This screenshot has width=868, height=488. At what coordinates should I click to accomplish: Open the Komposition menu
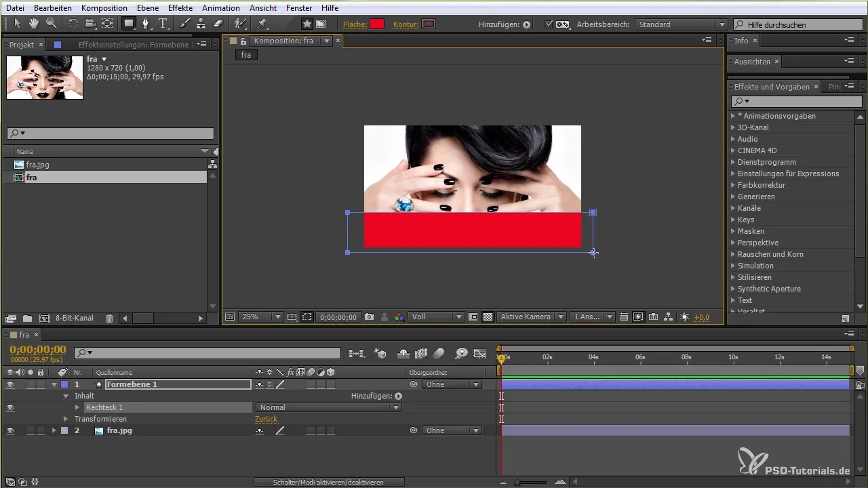pyautogui.click(x=104, y=7)
